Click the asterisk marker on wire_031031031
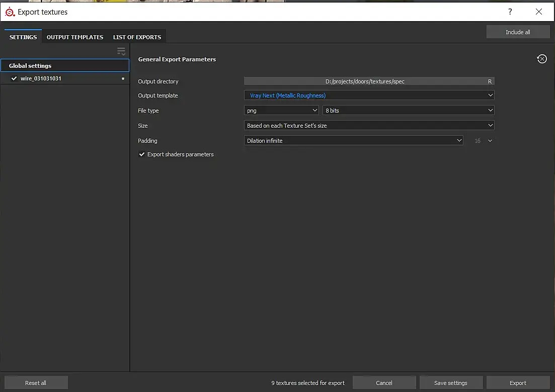555x392 pixels. 123,78
